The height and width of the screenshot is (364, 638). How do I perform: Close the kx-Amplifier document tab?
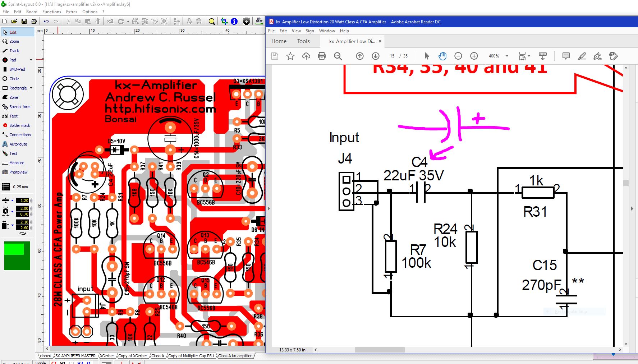(x=380, y=41)
